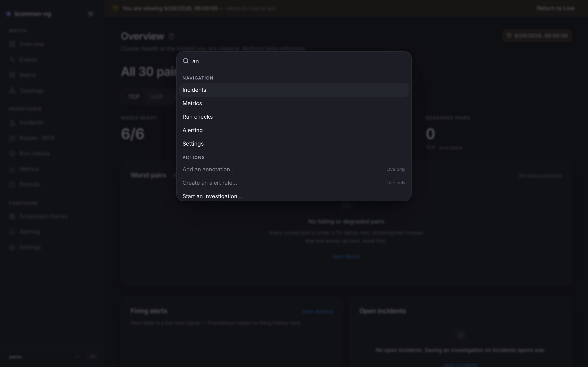Go to Alerting via the palette
This screenshot has width=588, height=367.
[x=294, y=130]
